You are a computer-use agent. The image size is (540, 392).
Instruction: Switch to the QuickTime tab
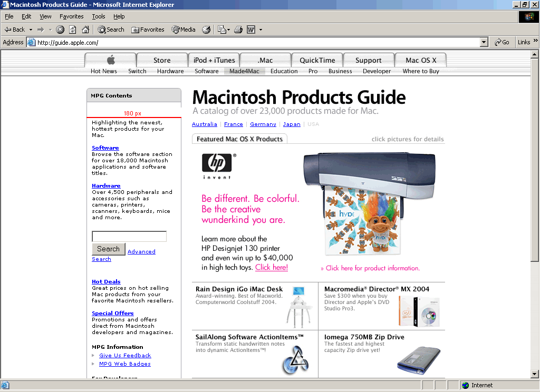(317, 60)
